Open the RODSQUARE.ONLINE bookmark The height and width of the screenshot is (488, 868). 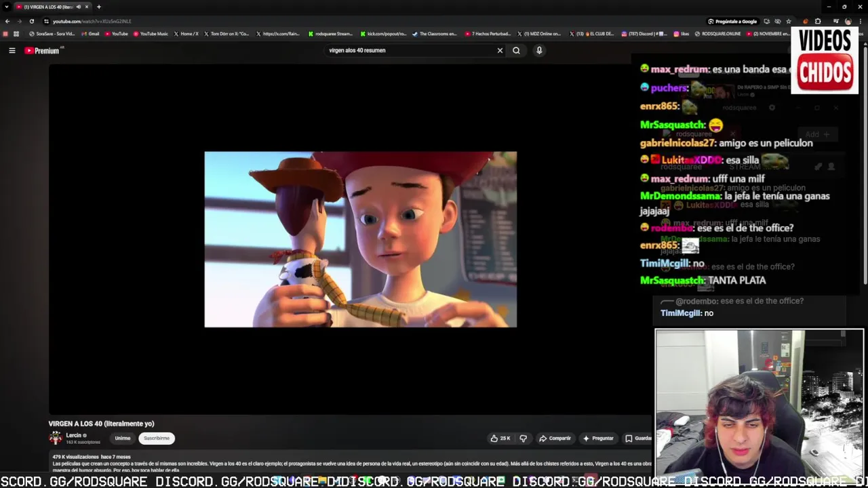(718, 34)
